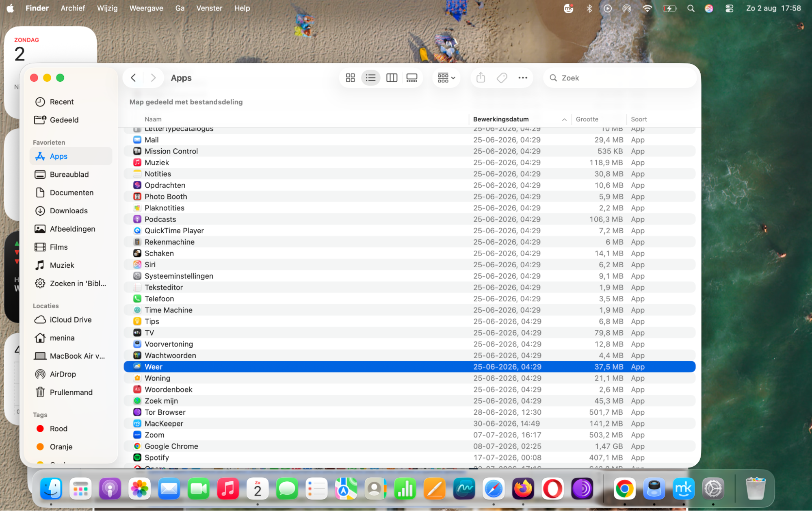812x511 pixels.
Task: Go back with the left chevron
Action: pyautogui.click(x=133, y=78)
